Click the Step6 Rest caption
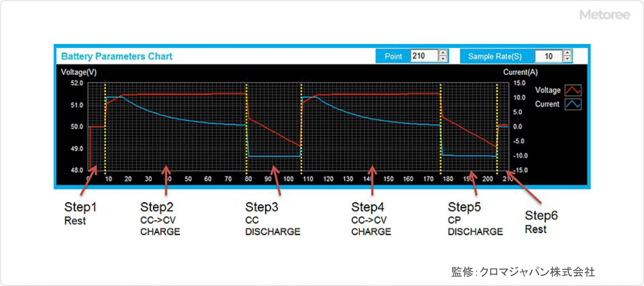644x286 pixels. tap(541, 222)
